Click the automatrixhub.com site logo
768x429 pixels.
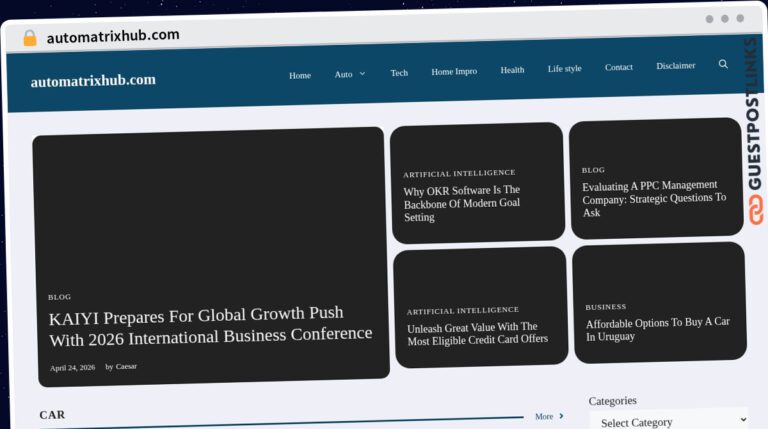[x=93, y=81]
